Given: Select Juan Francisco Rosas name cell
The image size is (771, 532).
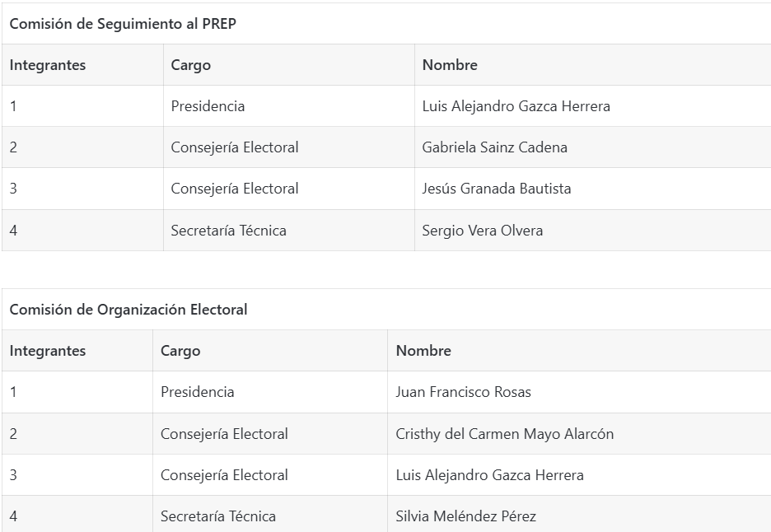Looking at the screenshot, I should (579, 392).
